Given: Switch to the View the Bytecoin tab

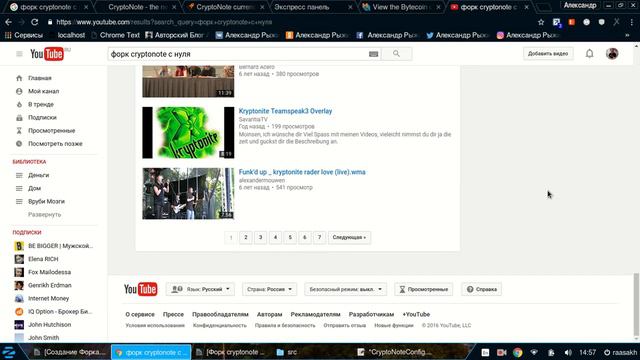Looking at the screenshot, I should pos(402,7).
